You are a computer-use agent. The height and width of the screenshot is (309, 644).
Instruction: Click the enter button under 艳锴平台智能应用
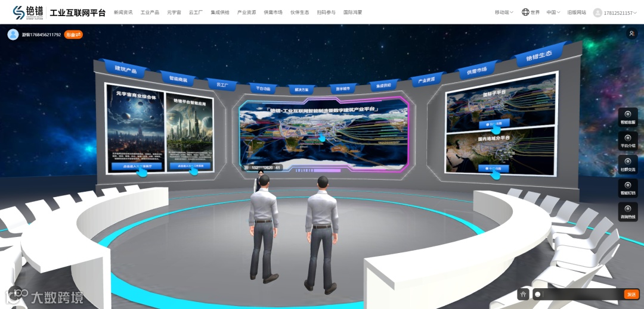[x=191, y=166]
